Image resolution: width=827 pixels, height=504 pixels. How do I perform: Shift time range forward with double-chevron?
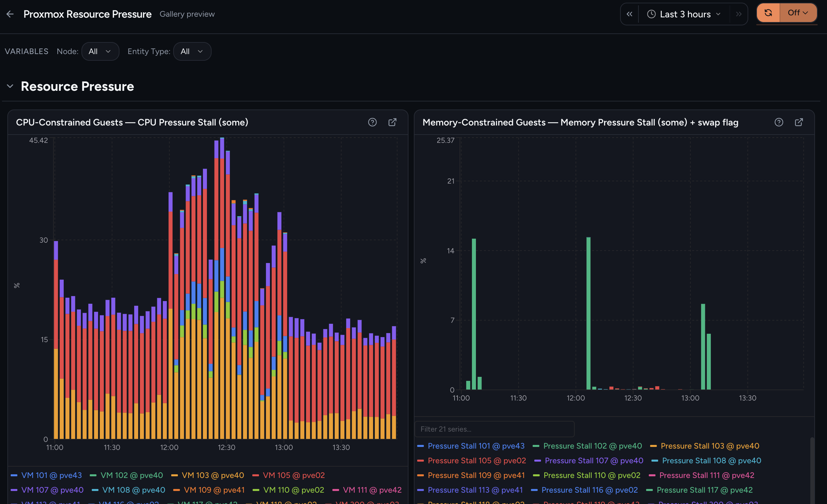738,14
